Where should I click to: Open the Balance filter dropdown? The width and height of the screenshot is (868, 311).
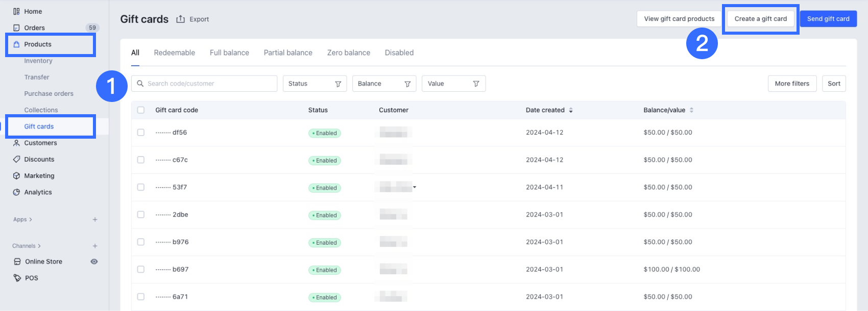pyautogui.click(x=384, y=84)
